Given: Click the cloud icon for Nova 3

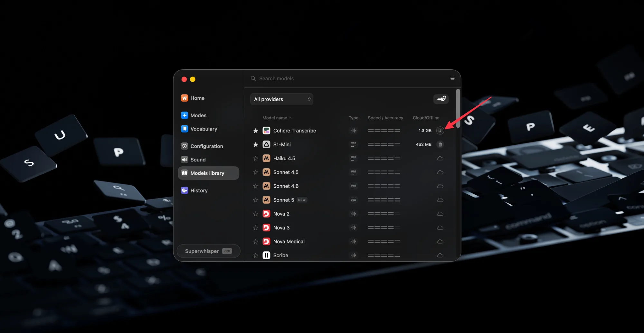Looking at the screenshot, I should point(440,228).
